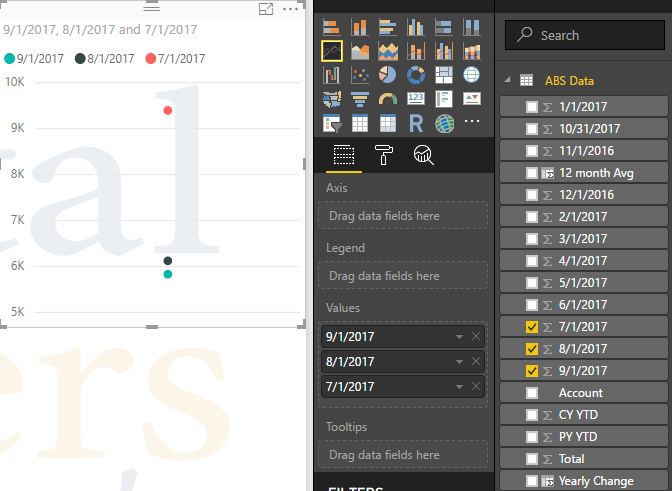
Task: Select the Clustered column chart visualization
Action: tap(416, 27)
